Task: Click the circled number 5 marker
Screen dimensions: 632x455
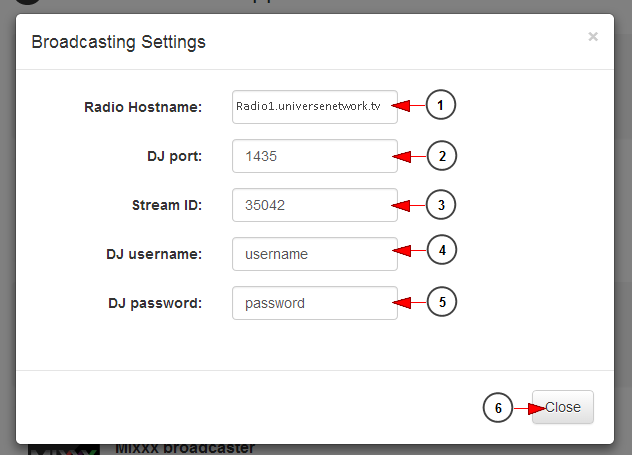Action: pos(442,302)
